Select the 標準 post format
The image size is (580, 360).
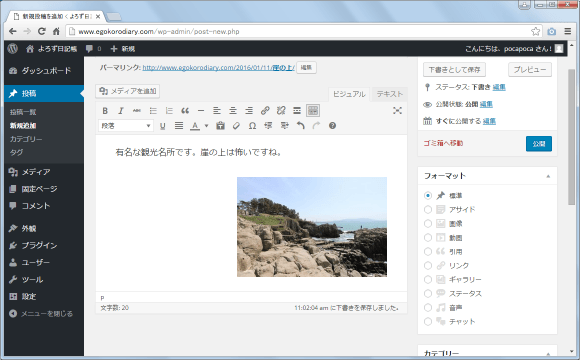[428, 195]
